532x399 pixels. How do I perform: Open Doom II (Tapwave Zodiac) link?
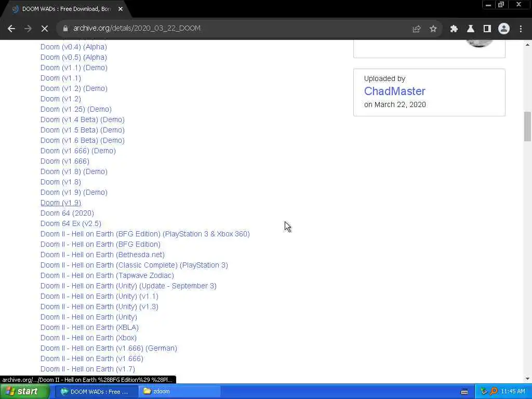(x=107, y=275)
